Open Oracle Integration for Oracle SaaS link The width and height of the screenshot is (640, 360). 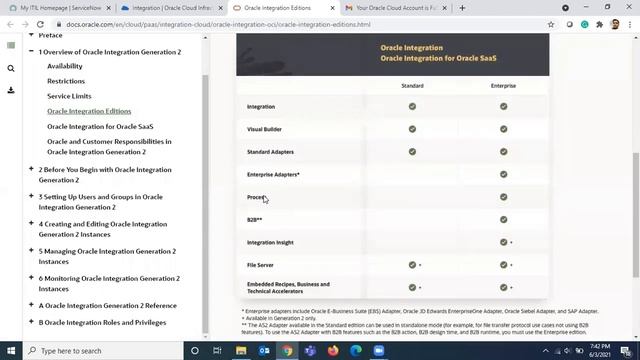(100, 127)
